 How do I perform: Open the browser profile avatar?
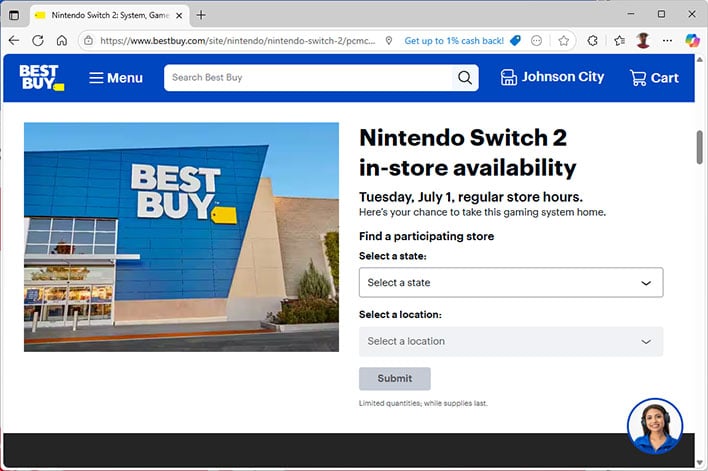point(643,41)
